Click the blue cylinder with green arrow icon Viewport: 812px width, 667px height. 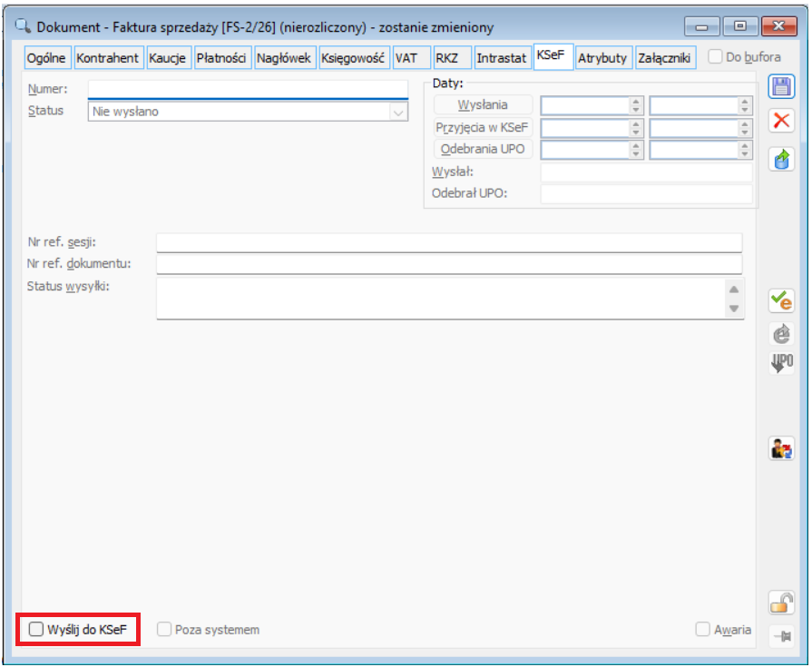780,160
